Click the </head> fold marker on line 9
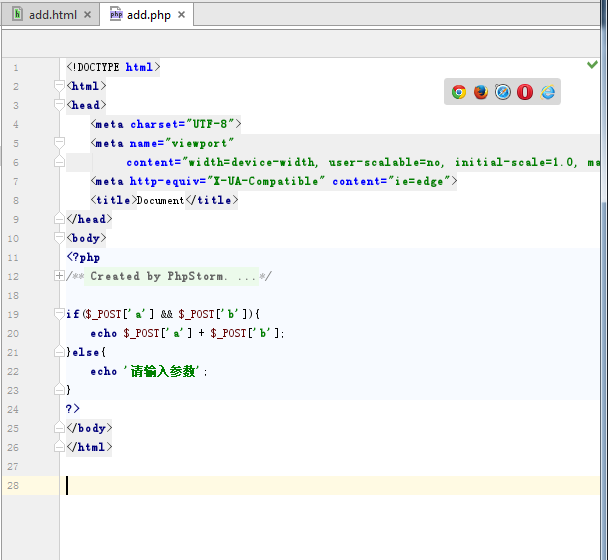Image resolution: width=608 pixels, height=560 pixels. [x=59, y=218]
